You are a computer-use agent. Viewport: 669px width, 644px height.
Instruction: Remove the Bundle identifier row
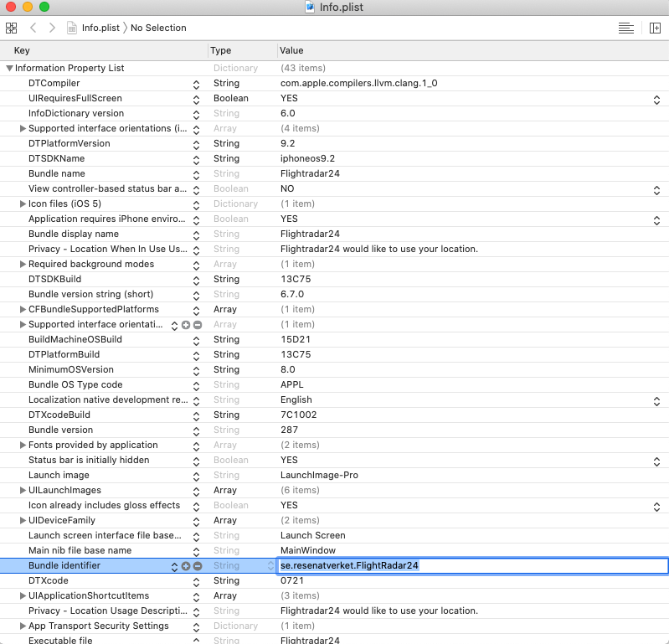coord(198,566)
